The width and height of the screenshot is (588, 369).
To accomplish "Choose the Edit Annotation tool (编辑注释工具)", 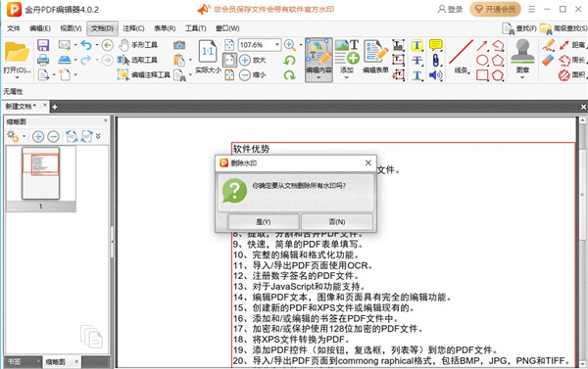I will coord(144,75).
